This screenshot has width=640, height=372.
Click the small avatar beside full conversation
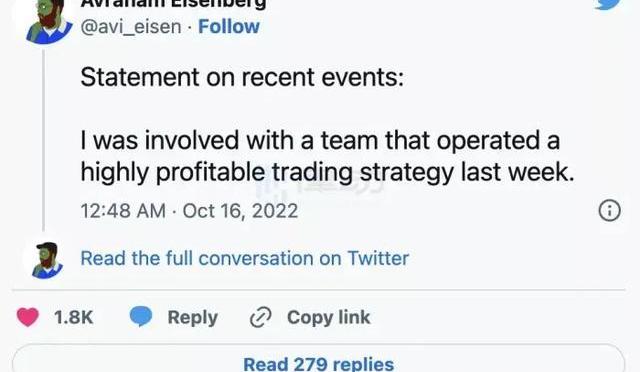tap(47, 261)
